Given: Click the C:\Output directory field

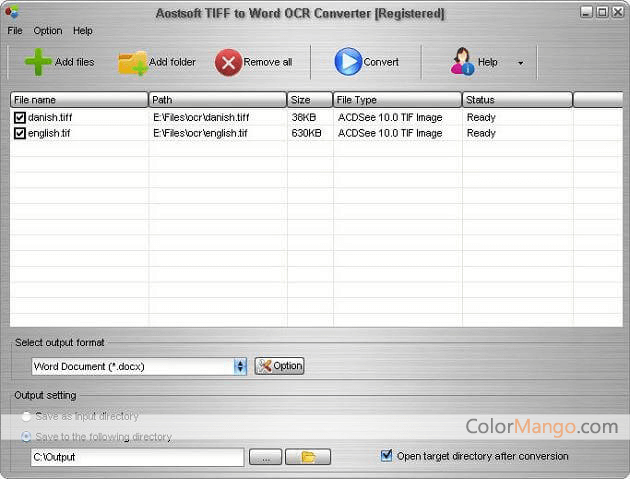Looking at the screenshot, I should point(137,457).
